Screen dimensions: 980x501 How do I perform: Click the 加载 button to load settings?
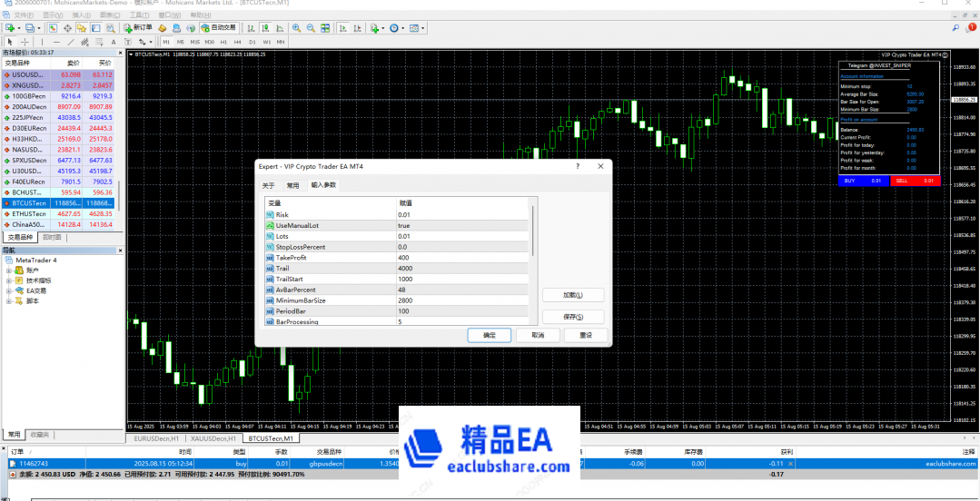(x=572, y=295)
